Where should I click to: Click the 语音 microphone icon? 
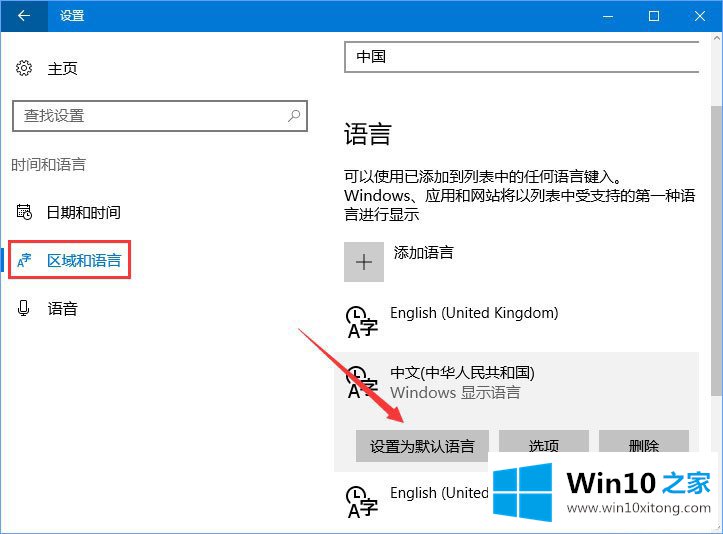click(x=24, y=308)
